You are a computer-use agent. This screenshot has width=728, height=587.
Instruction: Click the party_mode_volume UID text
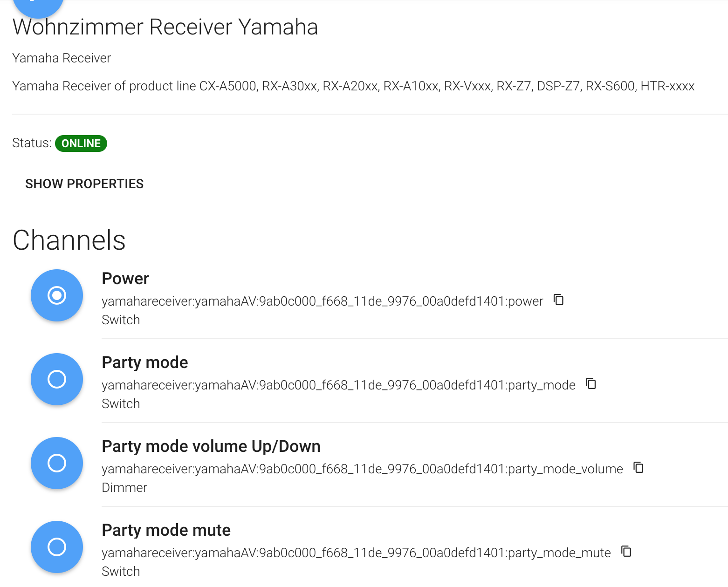(362, 469)
